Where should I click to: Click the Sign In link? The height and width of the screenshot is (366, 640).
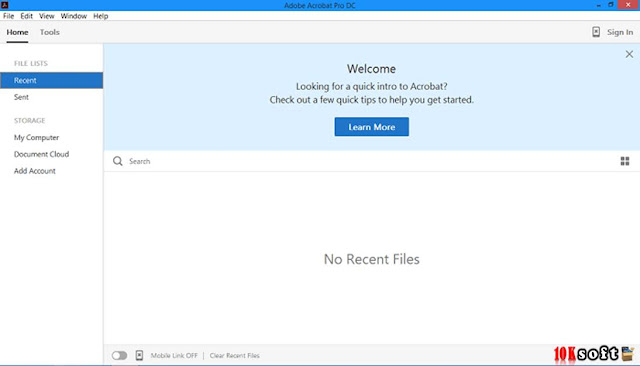tap(620, 32)
